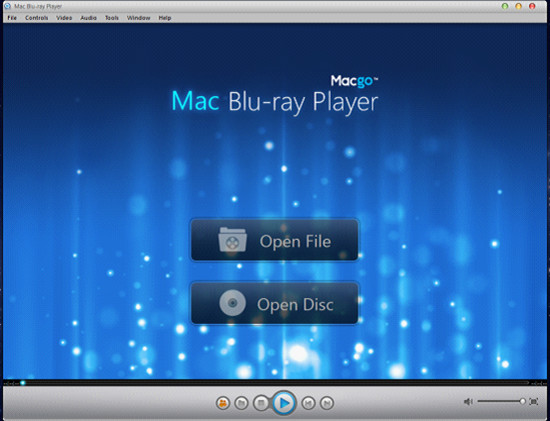This screenshot has height=421, width=550.
Task: Click the playback progress bar
Action: [x=275, y=383]
